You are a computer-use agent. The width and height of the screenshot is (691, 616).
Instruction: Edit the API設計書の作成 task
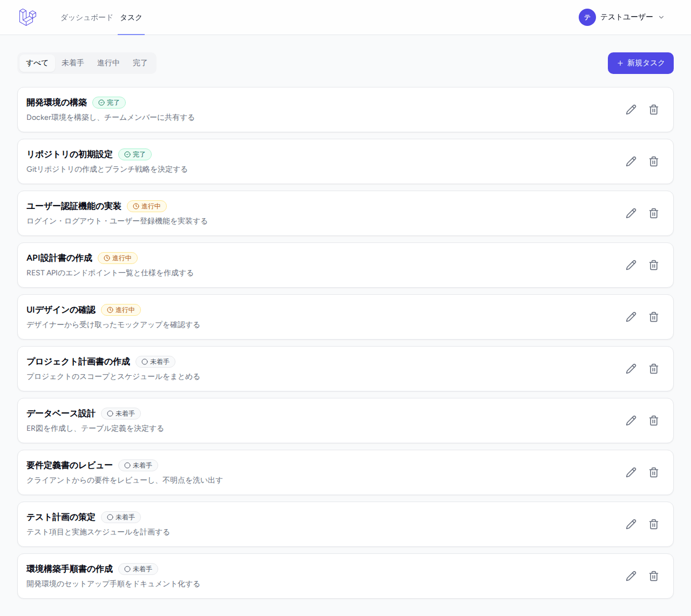(631, 265)
